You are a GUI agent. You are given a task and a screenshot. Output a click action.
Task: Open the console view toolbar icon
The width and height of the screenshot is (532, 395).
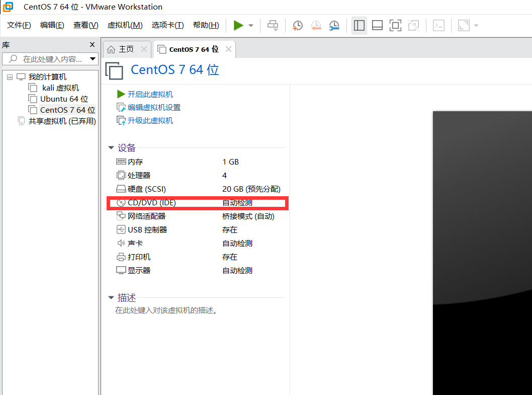(x=438, y=26)
